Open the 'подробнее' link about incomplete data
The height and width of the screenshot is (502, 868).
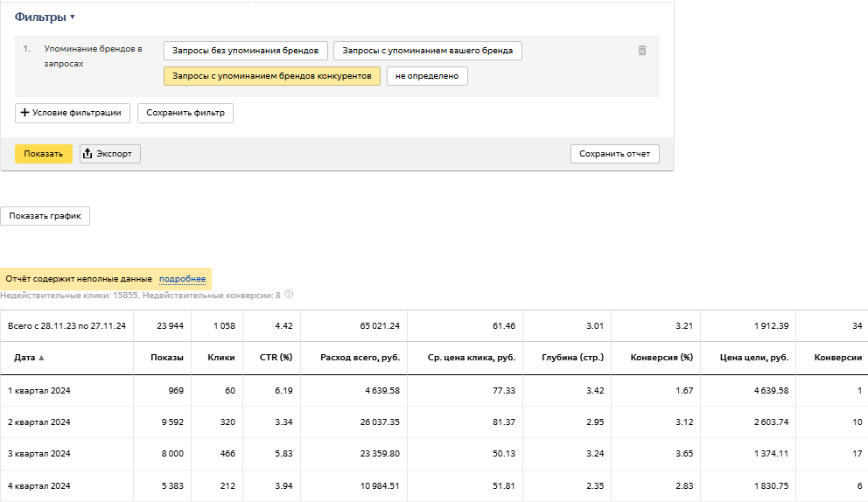pos(182,279)
